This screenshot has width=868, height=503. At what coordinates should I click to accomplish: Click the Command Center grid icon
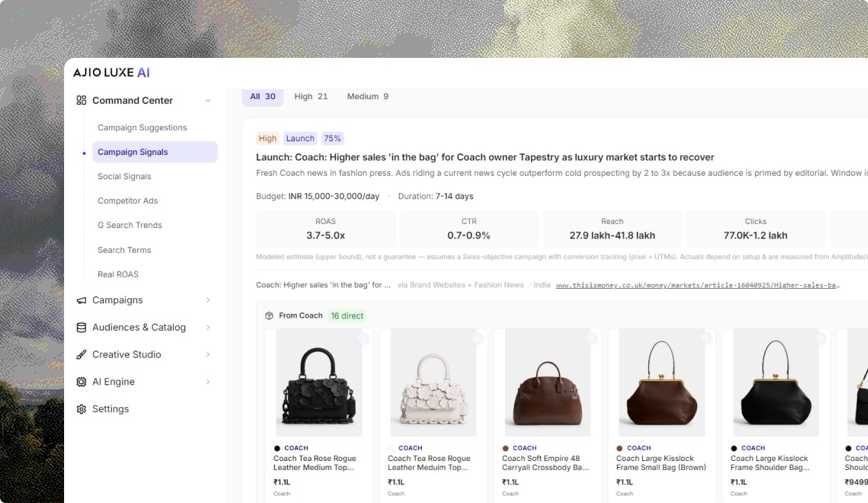click(x=81, y=101)
